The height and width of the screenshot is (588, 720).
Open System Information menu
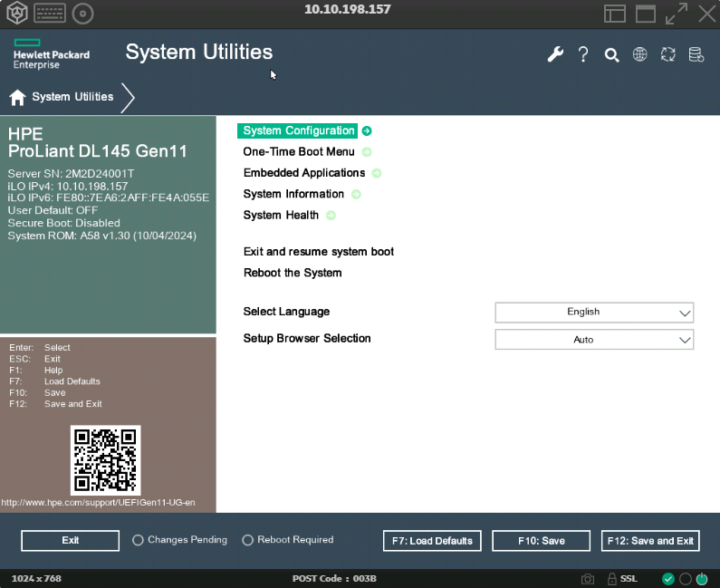tap(293, 194)
